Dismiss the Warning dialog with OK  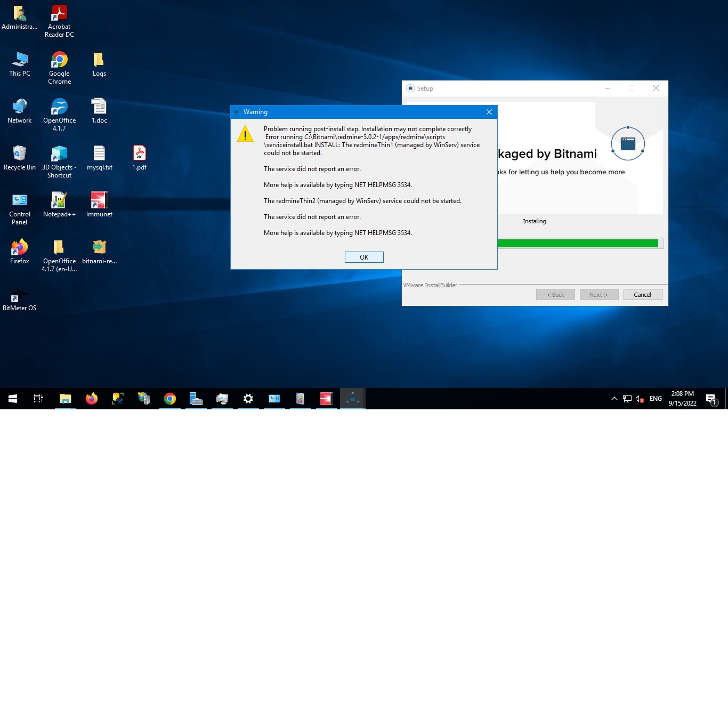(x=364, y=257)
